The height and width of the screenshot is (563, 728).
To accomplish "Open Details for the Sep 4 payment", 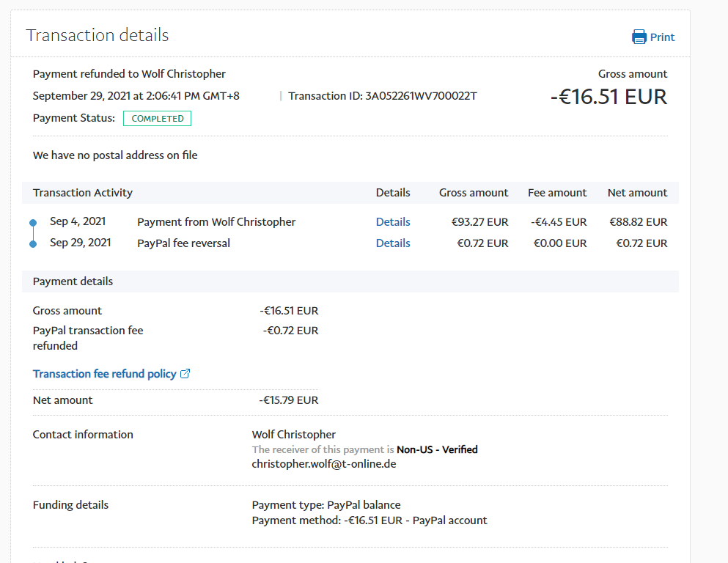I will [x=393, y=222].
